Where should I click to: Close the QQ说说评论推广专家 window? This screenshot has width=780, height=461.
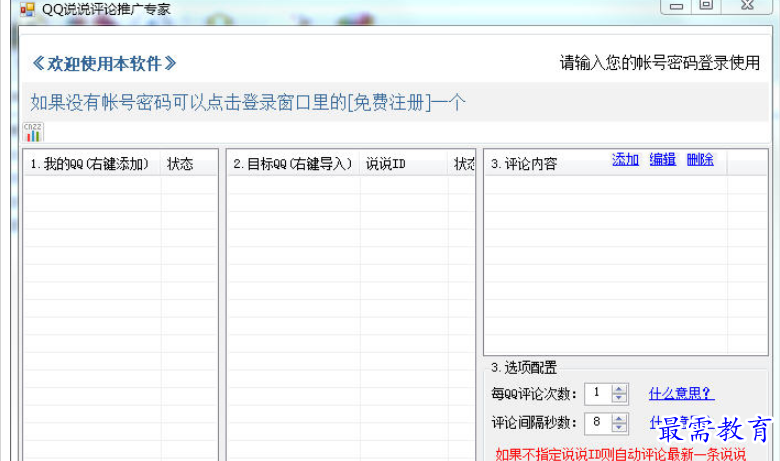point(747,6)
